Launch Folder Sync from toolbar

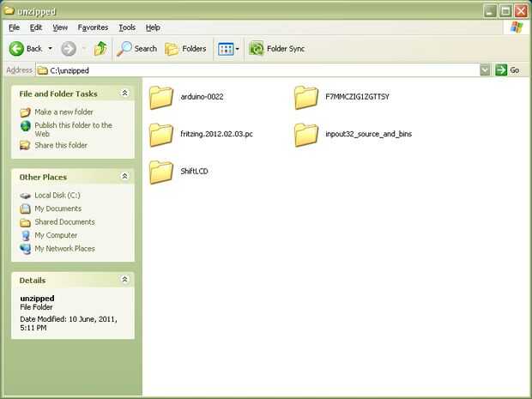(x=277, y=49)
